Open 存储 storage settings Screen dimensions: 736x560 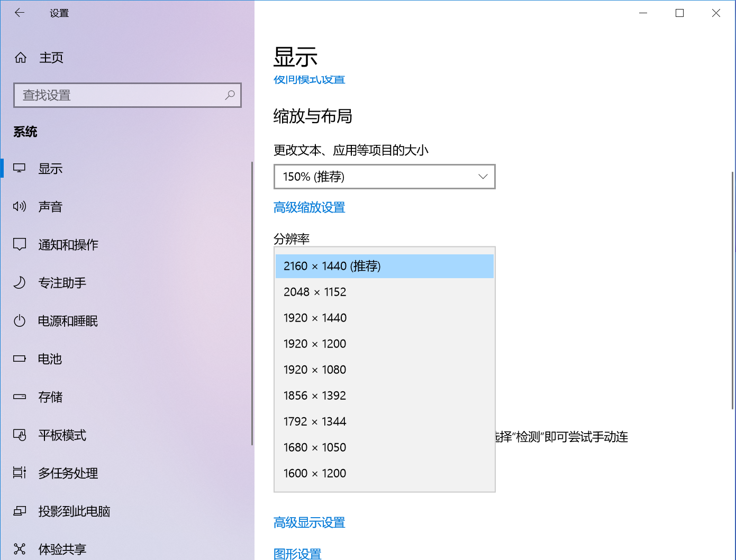tap(50, 397)
